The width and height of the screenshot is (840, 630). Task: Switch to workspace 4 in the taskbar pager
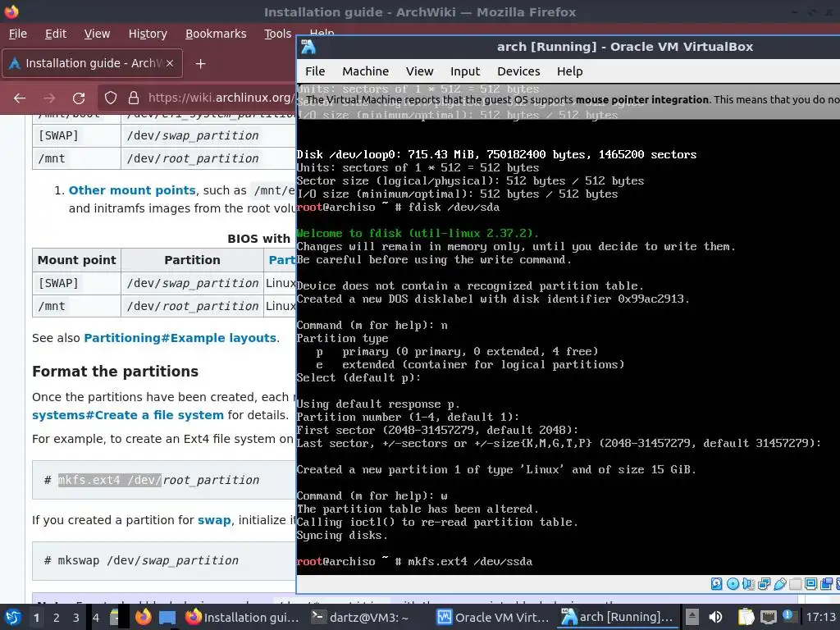96,618
